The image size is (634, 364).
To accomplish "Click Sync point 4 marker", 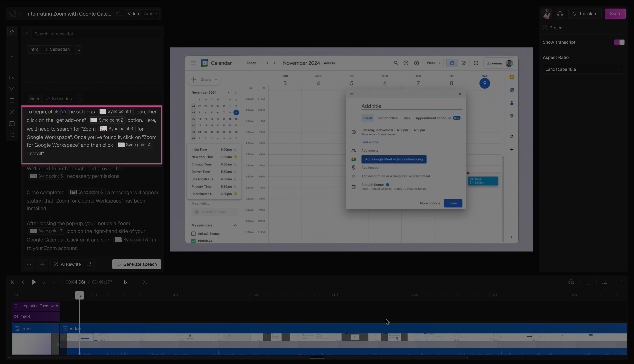I will pyautogui.click(x=135, y=145).
